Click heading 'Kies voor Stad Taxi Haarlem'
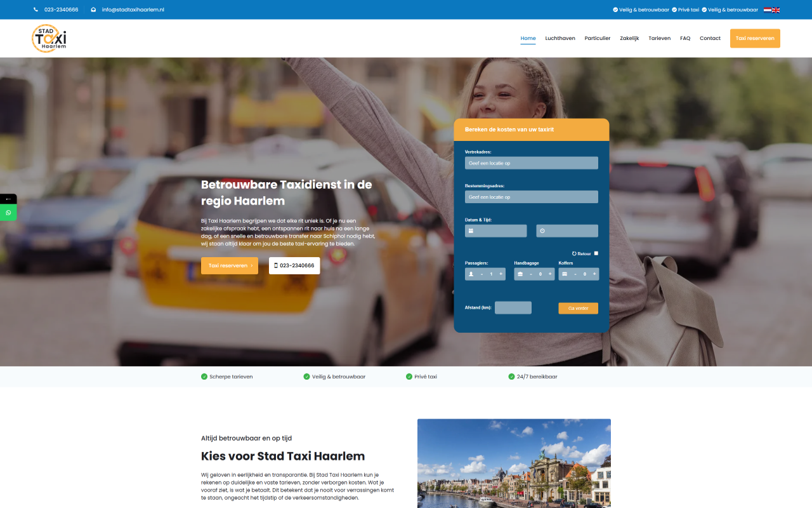Viewport: 812px width, 508px height. pos(283,456)
